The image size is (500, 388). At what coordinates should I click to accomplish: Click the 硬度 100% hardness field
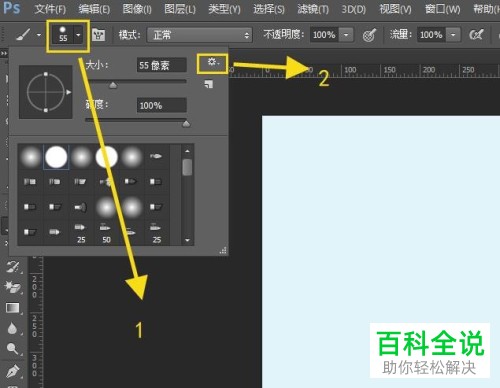(162, 105)
